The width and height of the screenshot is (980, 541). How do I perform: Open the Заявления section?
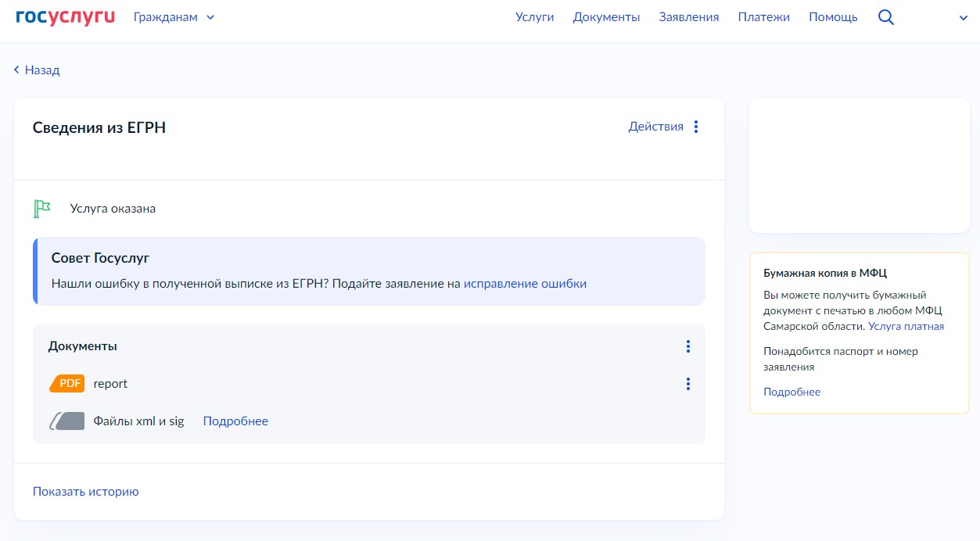(x=688, y=17)
